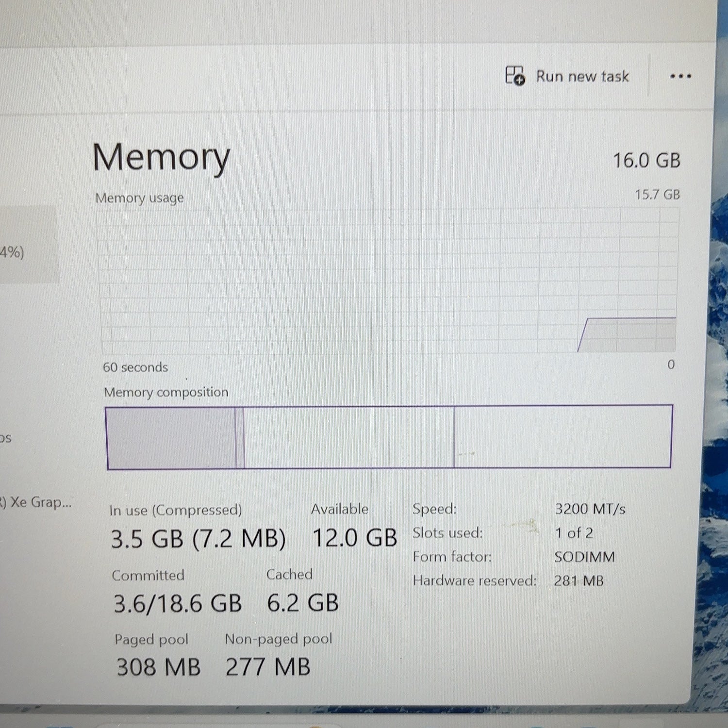Click the Non-paged pool label
This screenshot has width=728, height=728.
click(x=279, y=639)
